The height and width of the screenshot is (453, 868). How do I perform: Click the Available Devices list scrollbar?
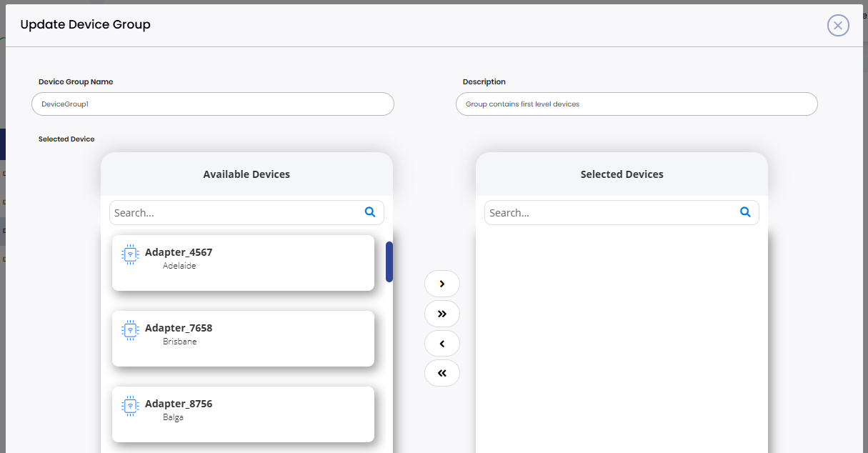tap(389, 262)
